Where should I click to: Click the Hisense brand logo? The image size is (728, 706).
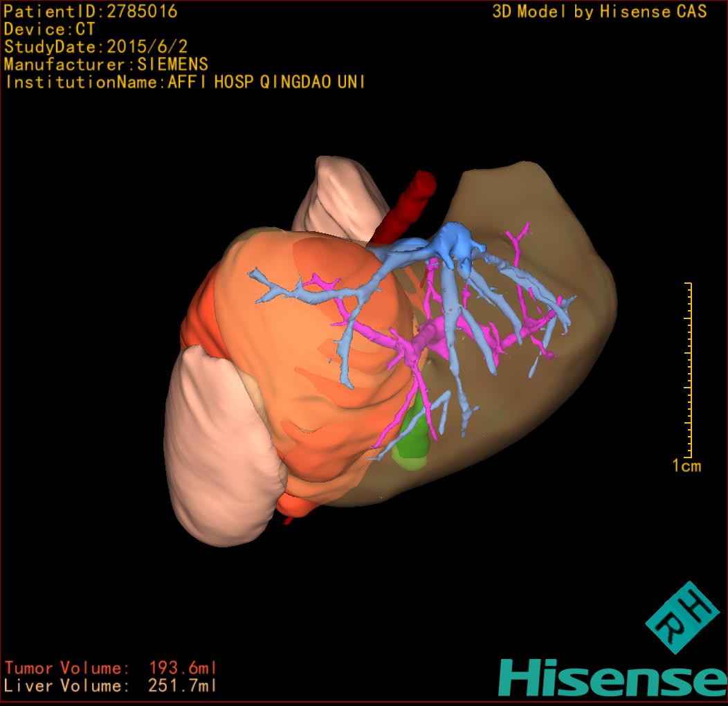click(x=613, y=678)
